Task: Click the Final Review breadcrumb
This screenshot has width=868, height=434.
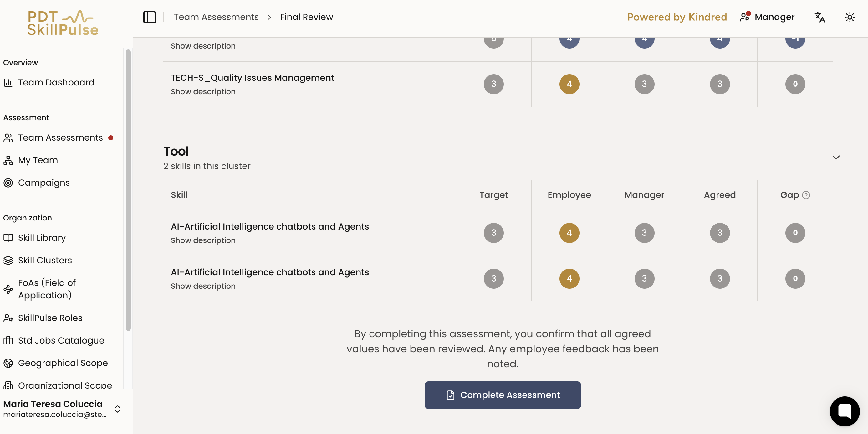Action: (306, 17)
